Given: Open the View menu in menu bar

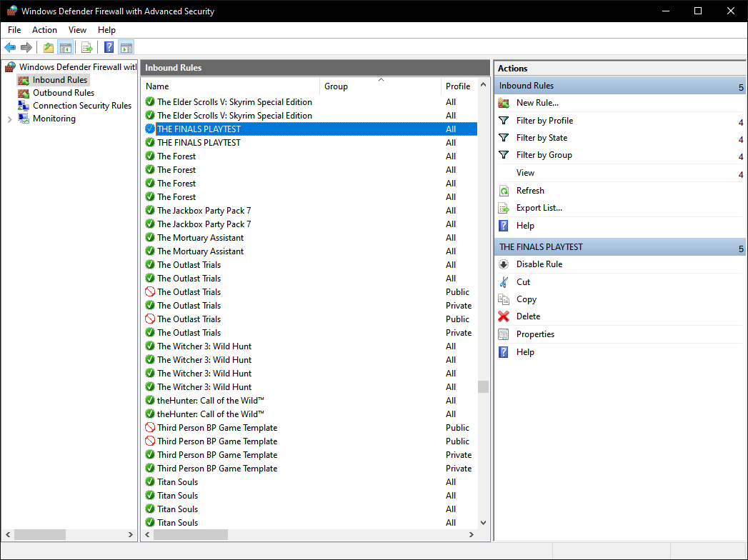Looking at the screenshot, I should (x=77, y=30).
